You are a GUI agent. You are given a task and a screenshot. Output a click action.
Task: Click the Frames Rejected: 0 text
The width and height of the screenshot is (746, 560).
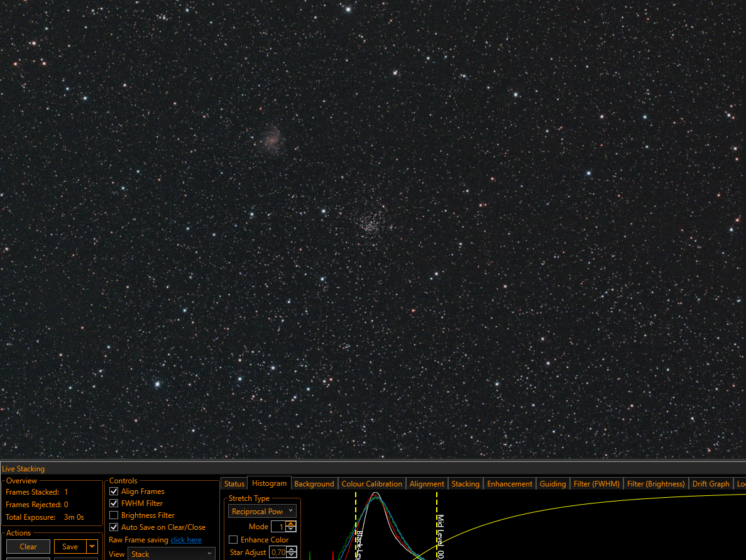point(36,504)
